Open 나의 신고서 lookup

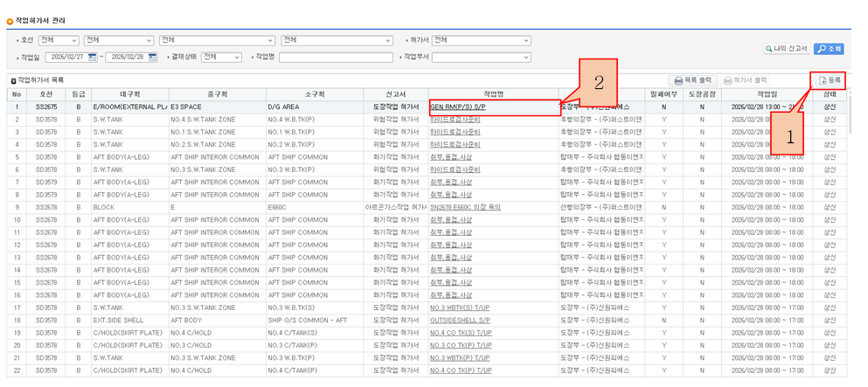coord(784,49)
